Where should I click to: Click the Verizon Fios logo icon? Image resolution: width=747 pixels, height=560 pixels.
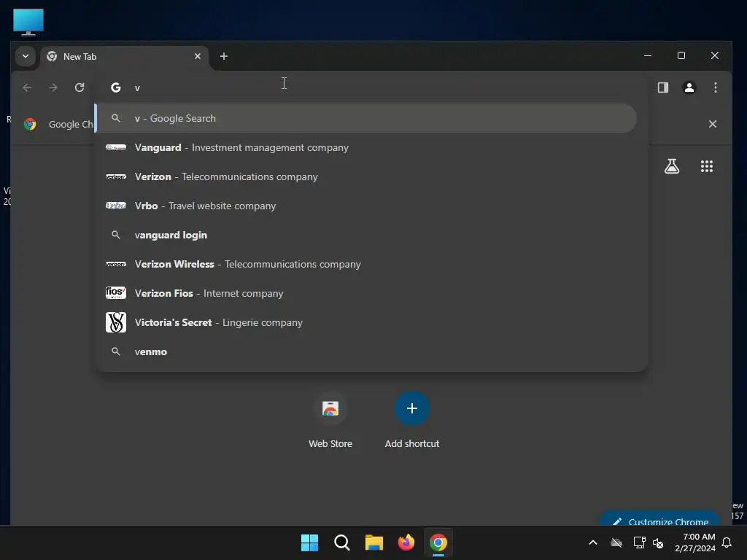pos(116,292)
